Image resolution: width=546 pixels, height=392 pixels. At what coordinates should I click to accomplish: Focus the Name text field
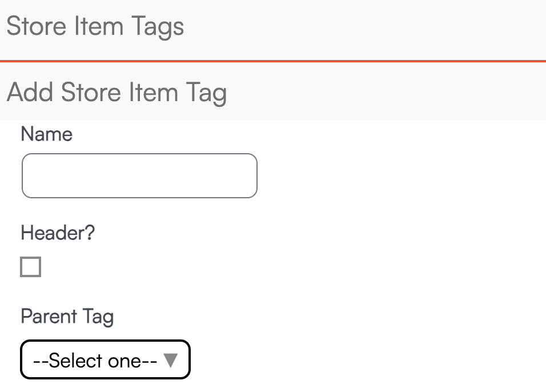pos(139,175)
